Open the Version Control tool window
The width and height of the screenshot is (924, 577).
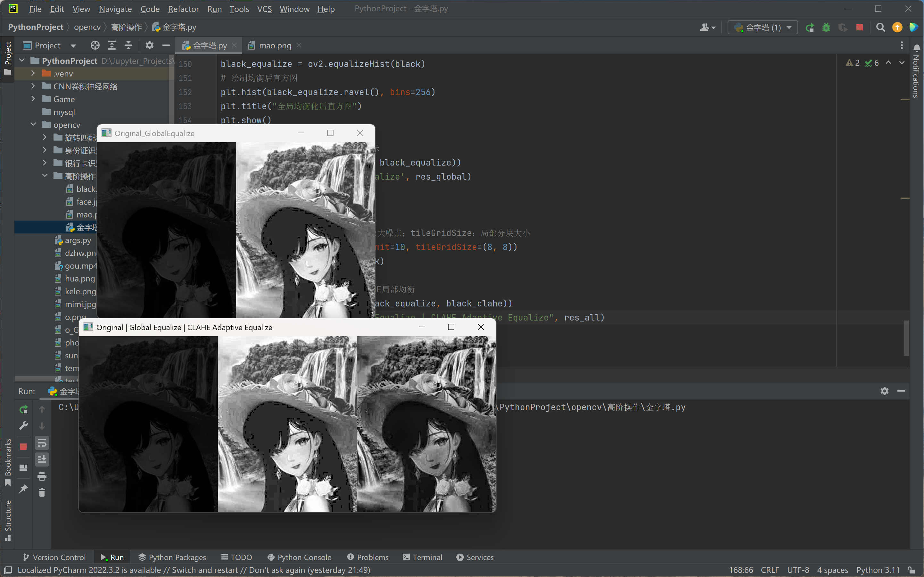54,557
